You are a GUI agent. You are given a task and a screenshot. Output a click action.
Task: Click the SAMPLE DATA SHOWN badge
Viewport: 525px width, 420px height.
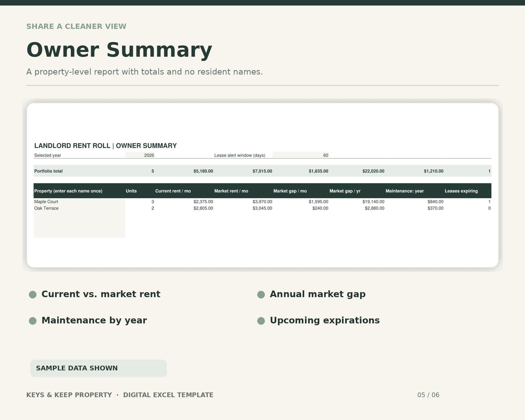pos(98,368)
